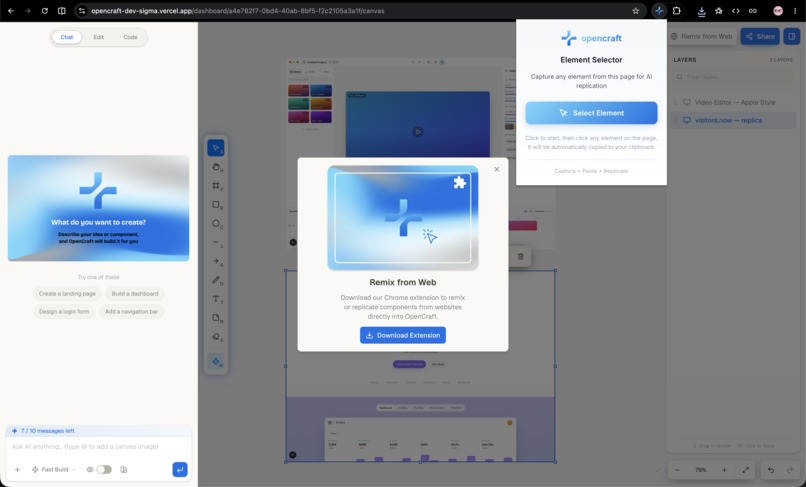Zoom out with the minus button
This screenshot has height=487, width=806.
(677, 470)
